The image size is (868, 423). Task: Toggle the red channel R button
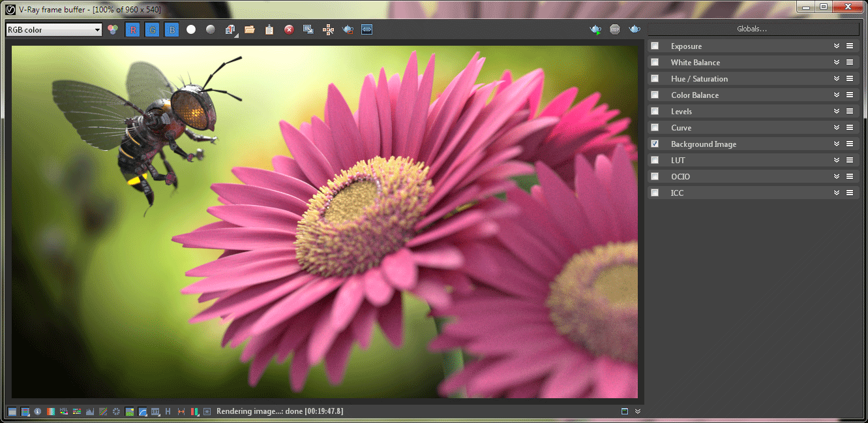(x=132, y=29)
